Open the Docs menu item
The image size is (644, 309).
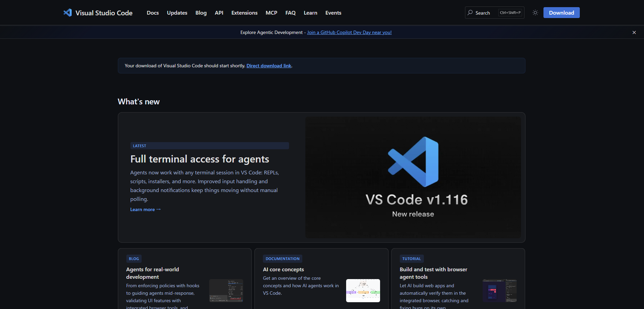pos(153,13)
